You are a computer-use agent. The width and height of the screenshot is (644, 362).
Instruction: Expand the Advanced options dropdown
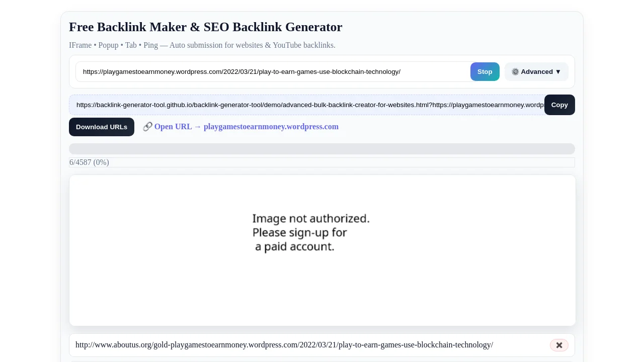tap(536, 71)
